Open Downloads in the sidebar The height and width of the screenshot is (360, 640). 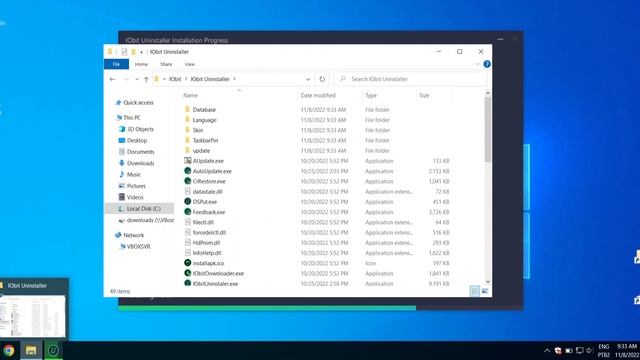(x=140, y=163)
